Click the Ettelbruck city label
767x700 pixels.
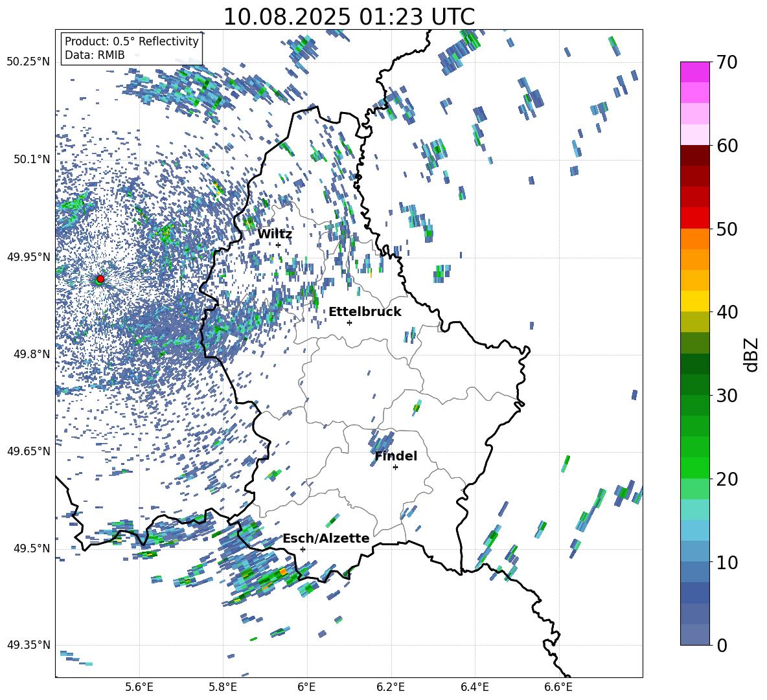click(x=365, y=312)
